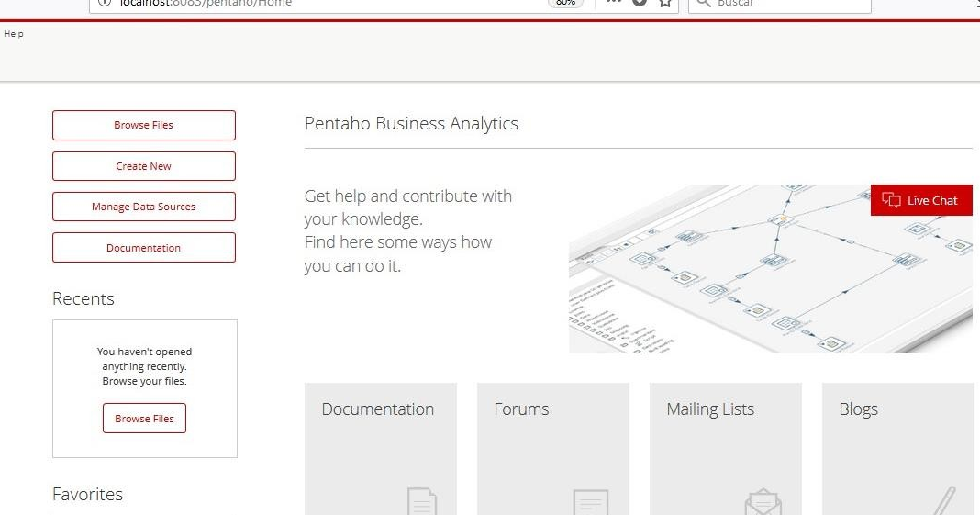Image resolution: width=980 pixels, height=515 pixels.
Task: Click the Buscar search field
Action: point(789,4)
